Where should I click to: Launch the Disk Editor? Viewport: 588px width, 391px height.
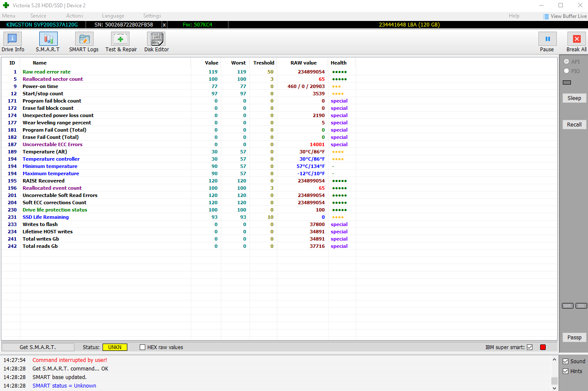pos(156,39)
